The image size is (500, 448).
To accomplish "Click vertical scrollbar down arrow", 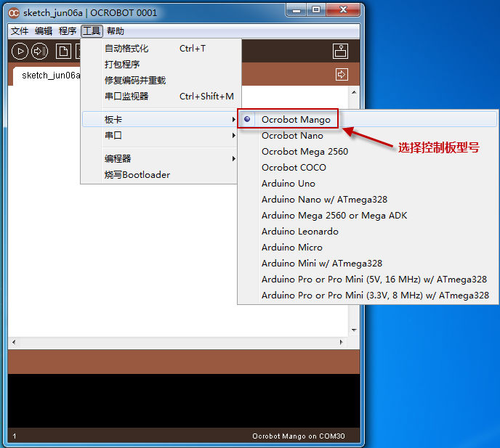I will pyautogui.click(x=354, y=330).
